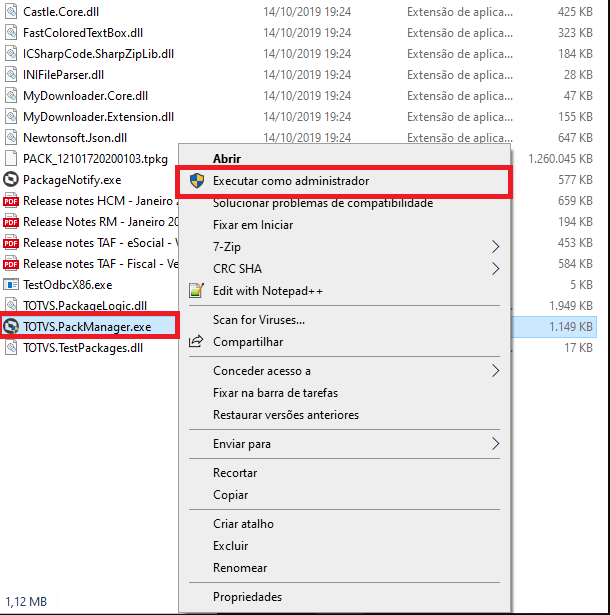Select the file name TOTVS.PackManager.exe
Image resolution: width=610 pixels, height=615 pixels.
(x=87, y=326)
